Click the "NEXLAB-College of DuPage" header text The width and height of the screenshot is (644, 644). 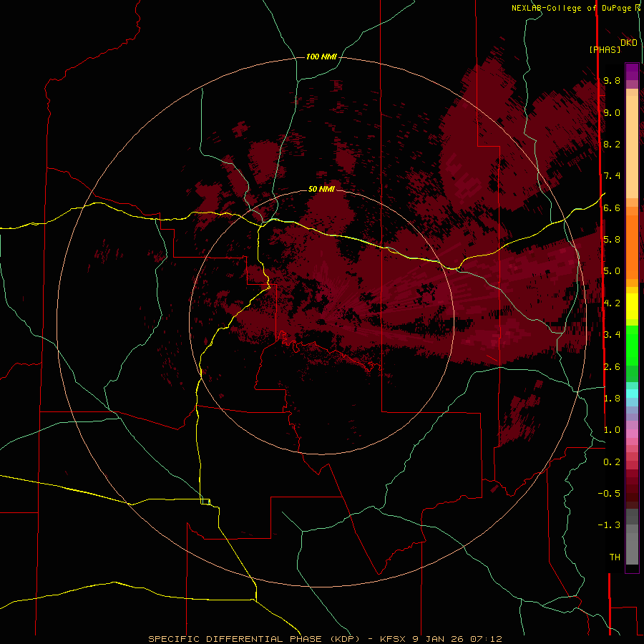click(573, 8)
